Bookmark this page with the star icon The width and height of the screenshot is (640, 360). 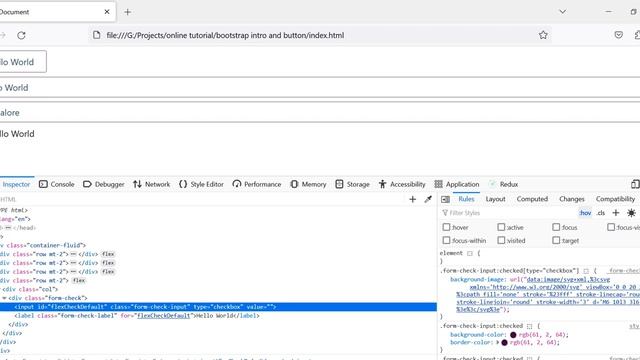click(x=543, y=35)
